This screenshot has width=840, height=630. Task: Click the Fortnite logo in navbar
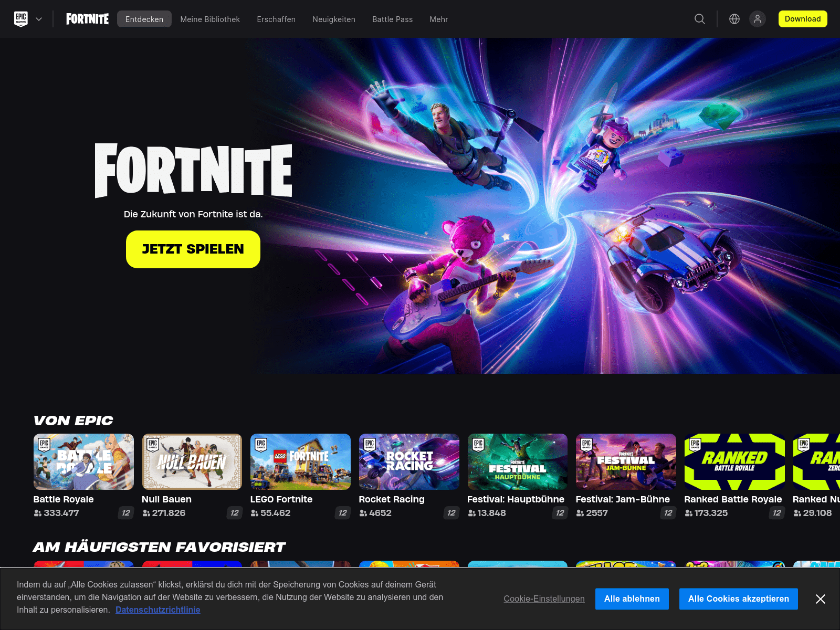tap(87, 19)
